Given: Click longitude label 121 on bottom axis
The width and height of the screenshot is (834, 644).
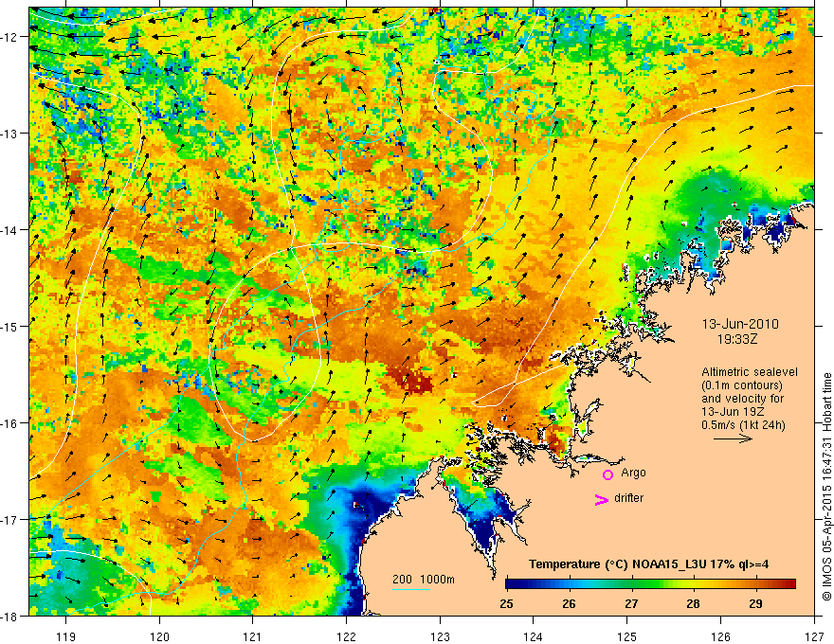Looking at the screenshot, I should pyautogui.click(x=253, y=636).
